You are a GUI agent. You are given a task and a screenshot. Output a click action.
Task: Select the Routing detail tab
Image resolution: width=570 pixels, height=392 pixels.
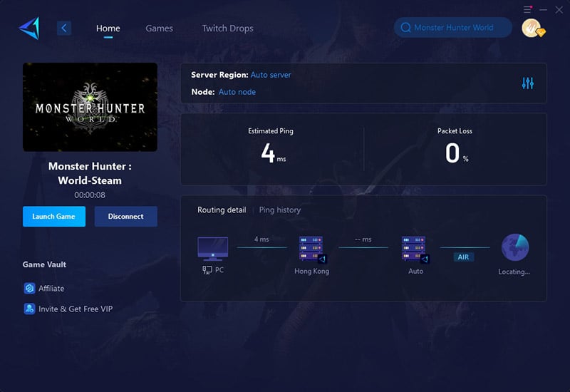(x=222, y=210)
